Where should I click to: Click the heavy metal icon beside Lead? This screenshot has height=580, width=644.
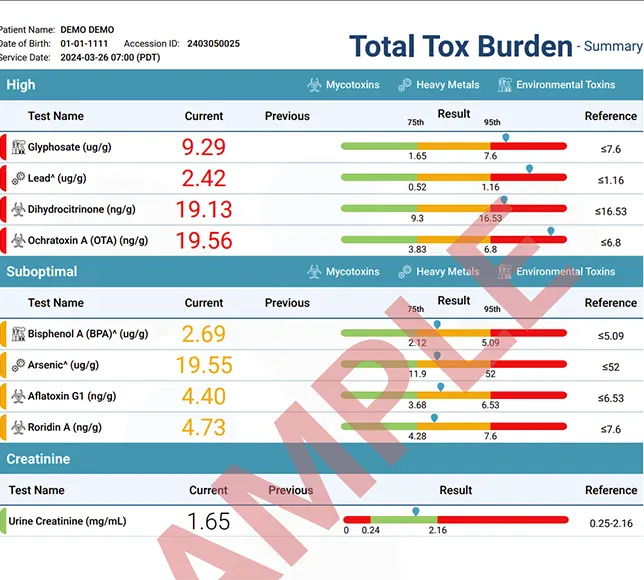[x=18, y=179]
